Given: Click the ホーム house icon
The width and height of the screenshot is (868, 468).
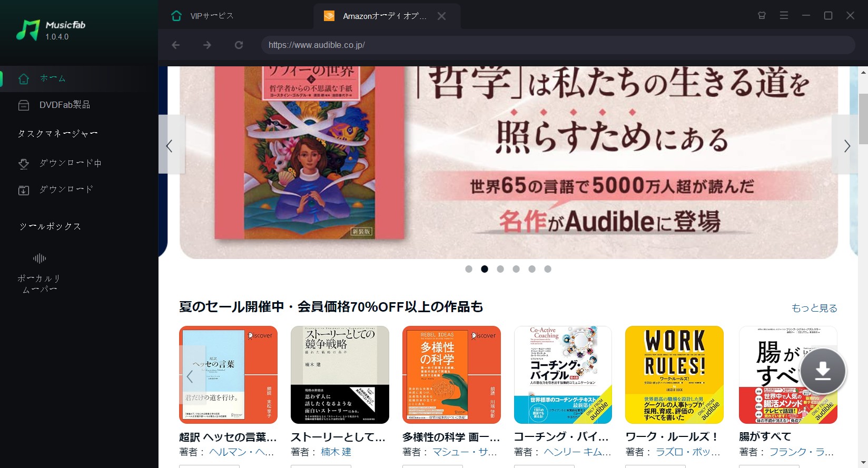Looking at the screenshot, I should tap(24, 79).
